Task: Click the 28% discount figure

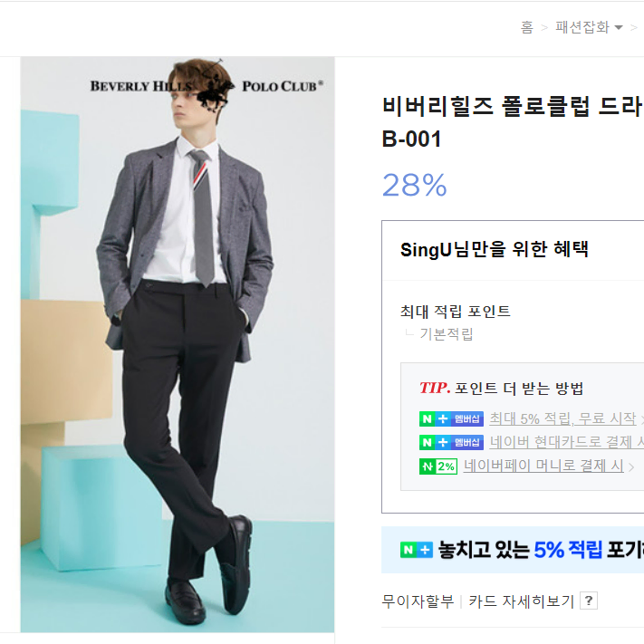Action: [x=415, y=185]
